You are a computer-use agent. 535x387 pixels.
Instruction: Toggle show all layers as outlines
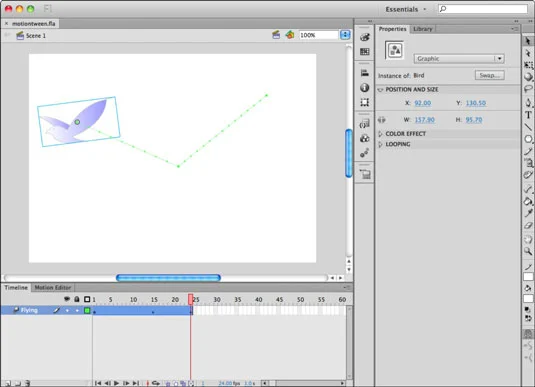(87, 299)
